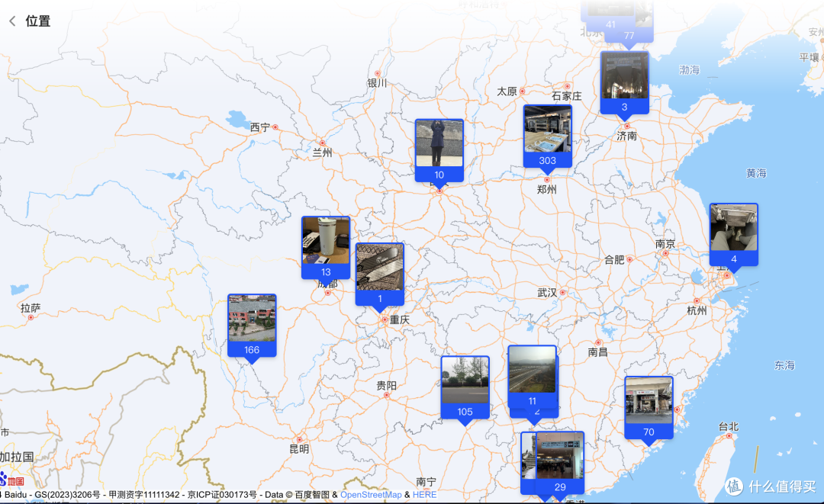Click the Baidu map logo
The image size is (824, 504).
(11, 480)
